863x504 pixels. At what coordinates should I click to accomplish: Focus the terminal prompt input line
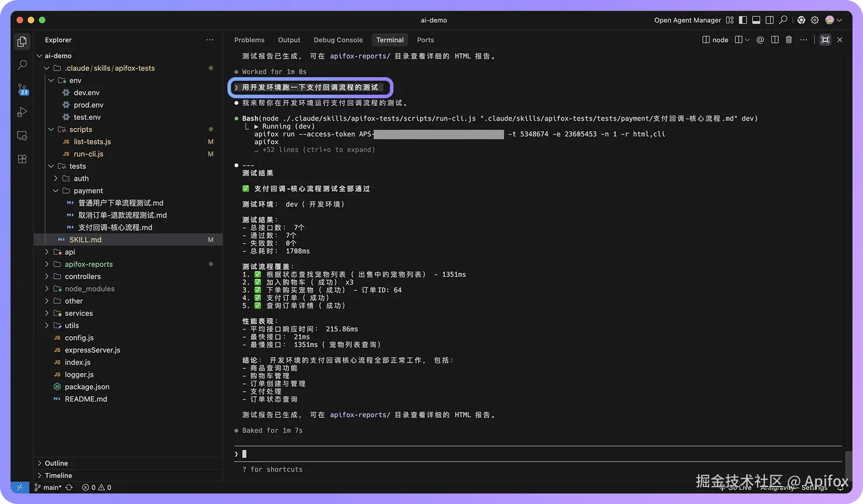point(538,454)
